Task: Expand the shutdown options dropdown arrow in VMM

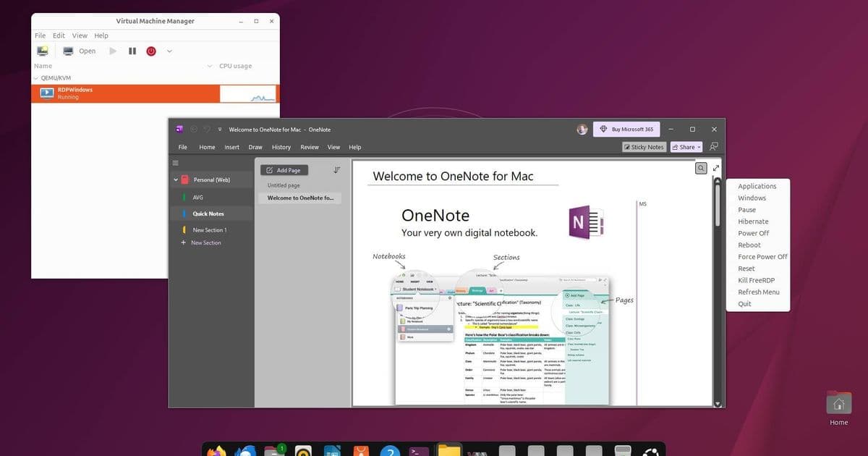Action: [x=169, y=51]
